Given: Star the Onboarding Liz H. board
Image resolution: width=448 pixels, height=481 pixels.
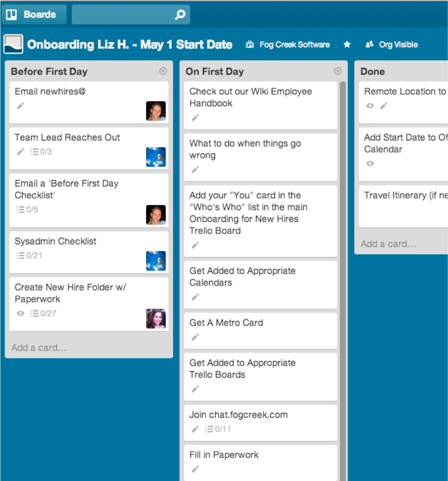Looking at the screenshot, I should [x=347, y=44].
